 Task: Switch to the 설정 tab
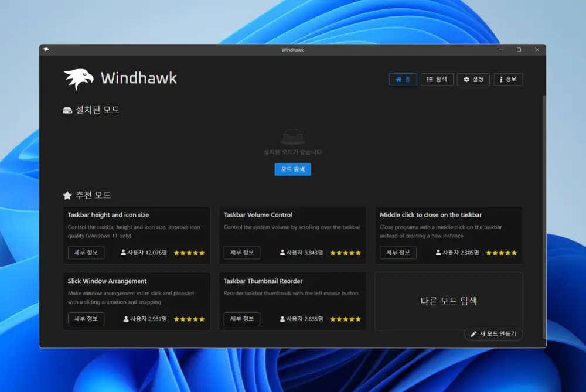473,79
